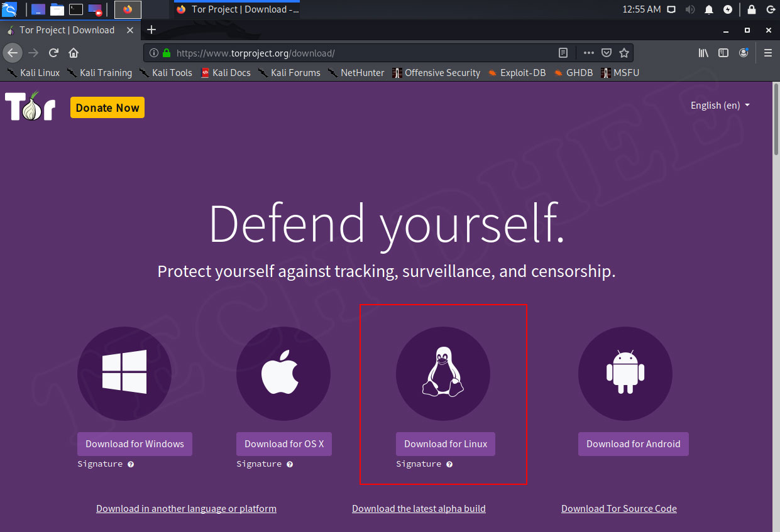Expand the English (en) language dropdown
Image resolution: width=780 pixels, height=532 pixels.
tap(719, 106)
